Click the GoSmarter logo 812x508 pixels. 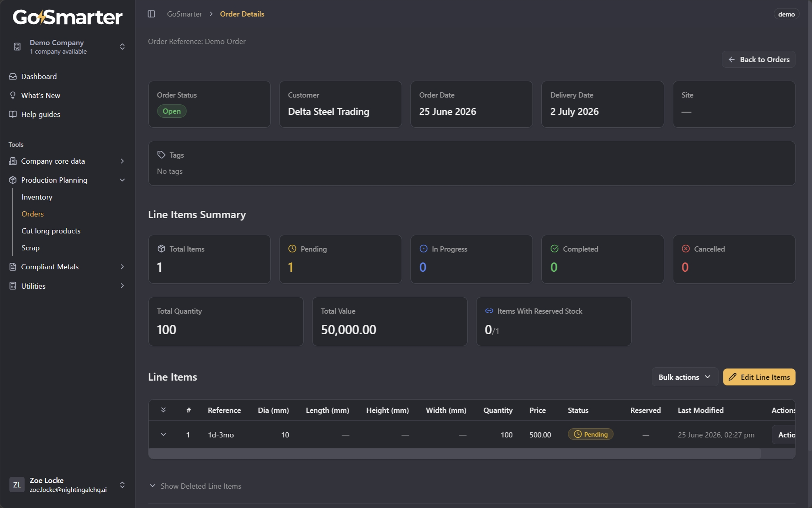(x=68, y=17)
